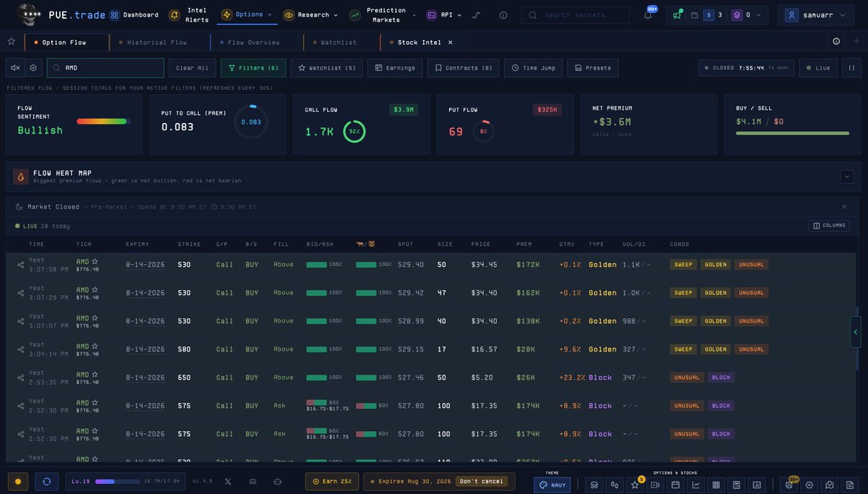
Task: Collapse the Flow Heat Map section
Action: click(846, 176)
